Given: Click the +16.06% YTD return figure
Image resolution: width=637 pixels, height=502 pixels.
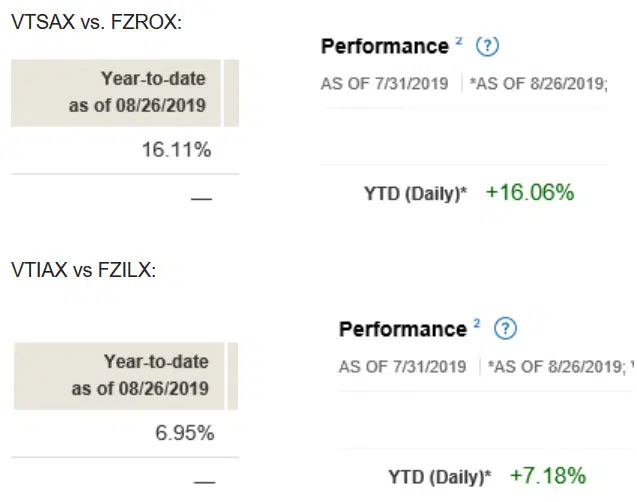Looking at the screenshot, I should 529,193.
